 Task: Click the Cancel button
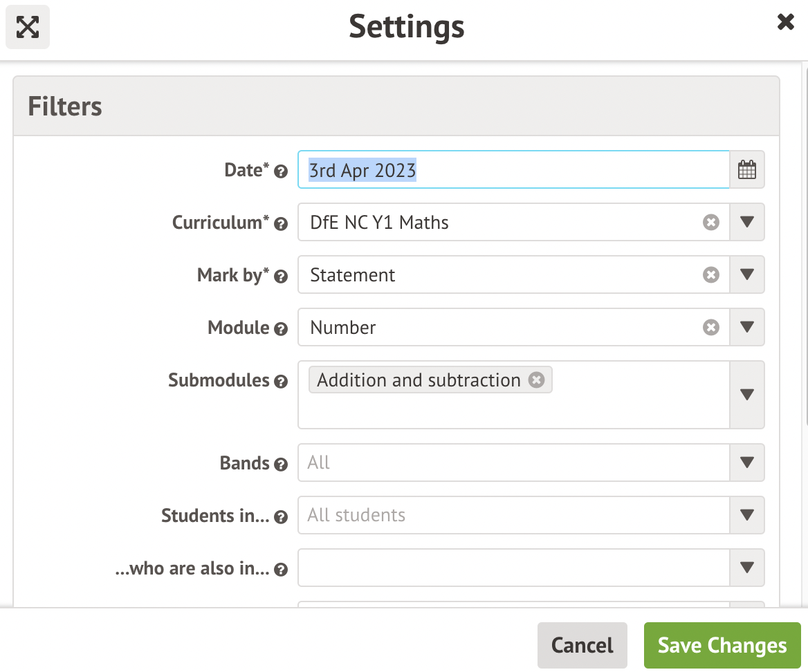point(582,646)
